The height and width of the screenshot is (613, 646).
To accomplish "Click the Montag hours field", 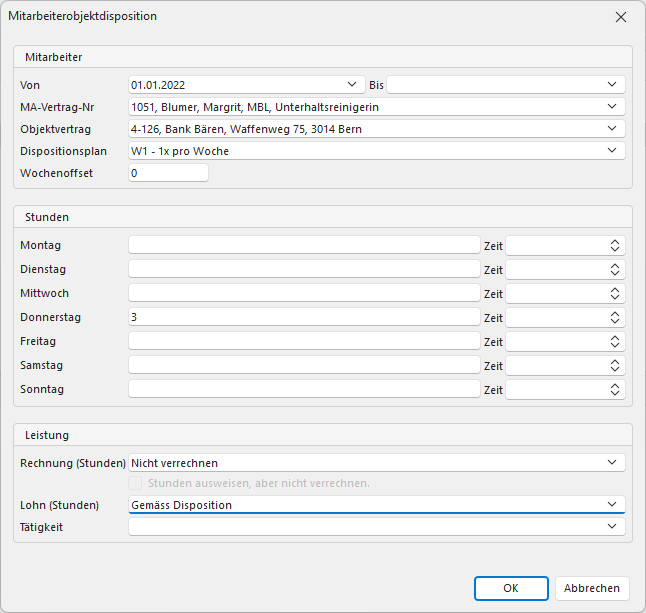I will tap(304, 245).
